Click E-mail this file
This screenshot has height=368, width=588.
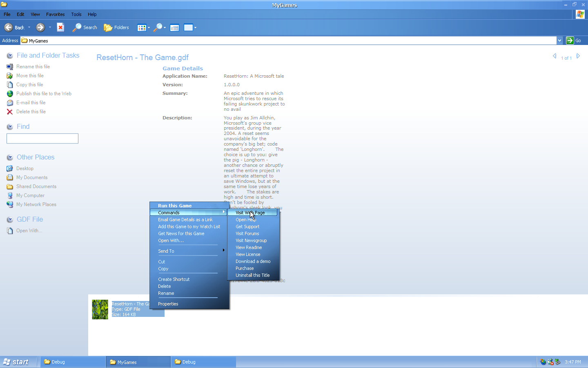point(31,103)
